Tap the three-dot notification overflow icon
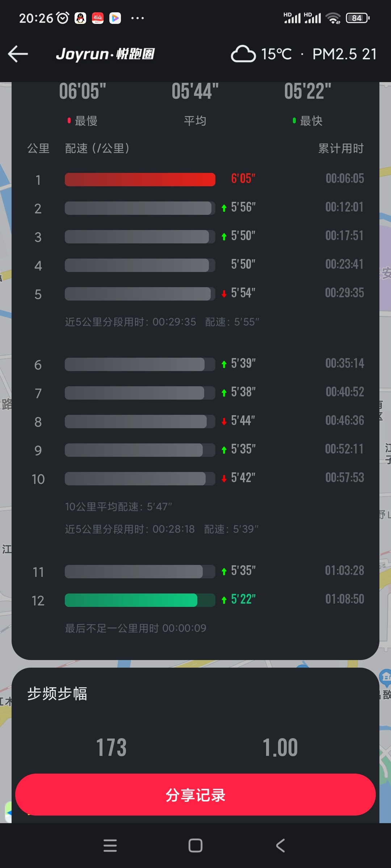The height and width of the screenshot is (868, 391). click(138, 18)
